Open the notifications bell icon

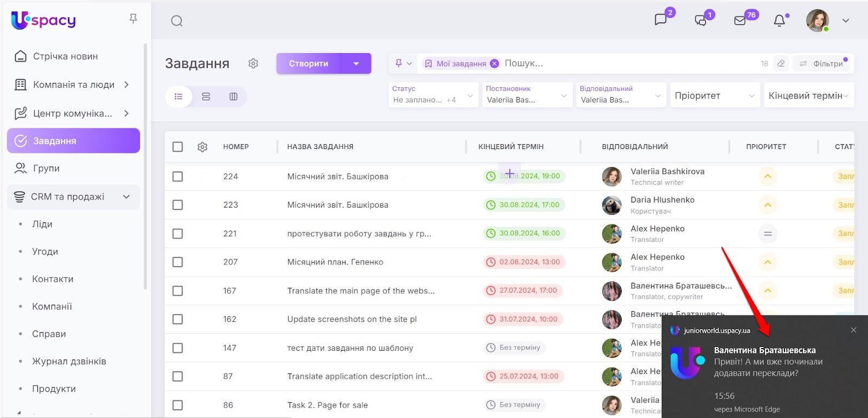(779, 21)
